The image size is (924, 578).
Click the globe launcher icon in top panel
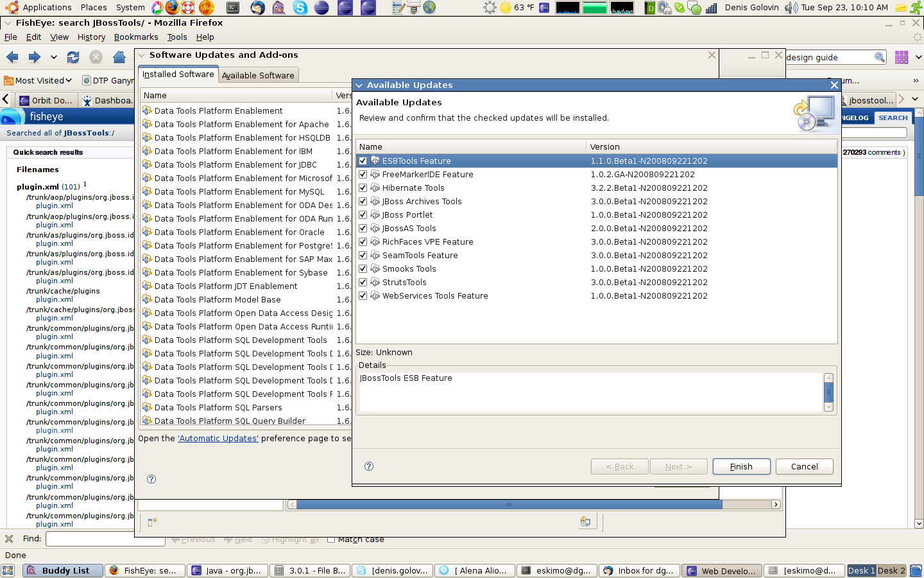pos(429,8)
